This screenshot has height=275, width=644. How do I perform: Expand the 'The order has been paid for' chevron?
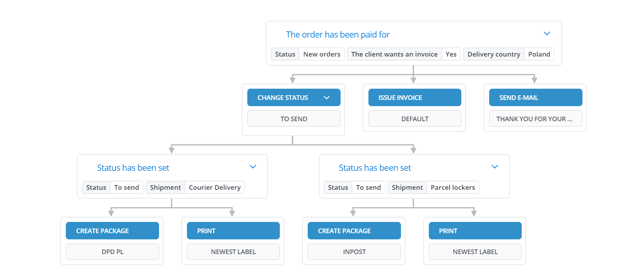(547, 34)
